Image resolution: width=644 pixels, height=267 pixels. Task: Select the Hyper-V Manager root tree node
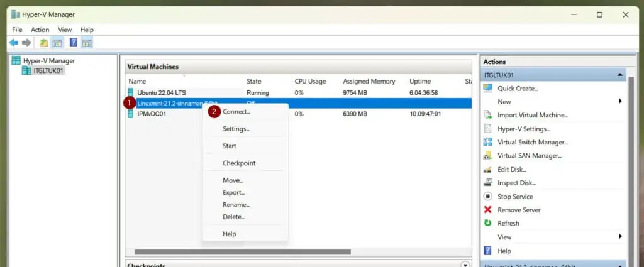[49, 61]
